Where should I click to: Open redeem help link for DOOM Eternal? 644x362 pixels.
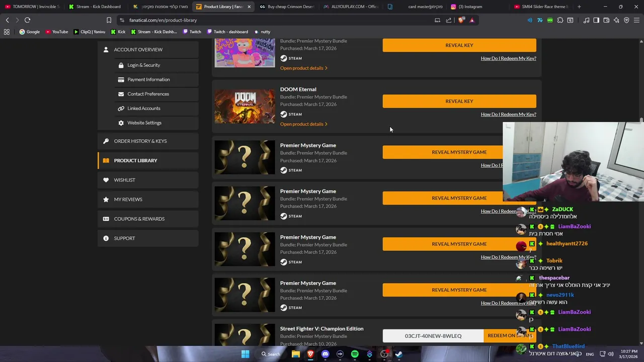508,114
